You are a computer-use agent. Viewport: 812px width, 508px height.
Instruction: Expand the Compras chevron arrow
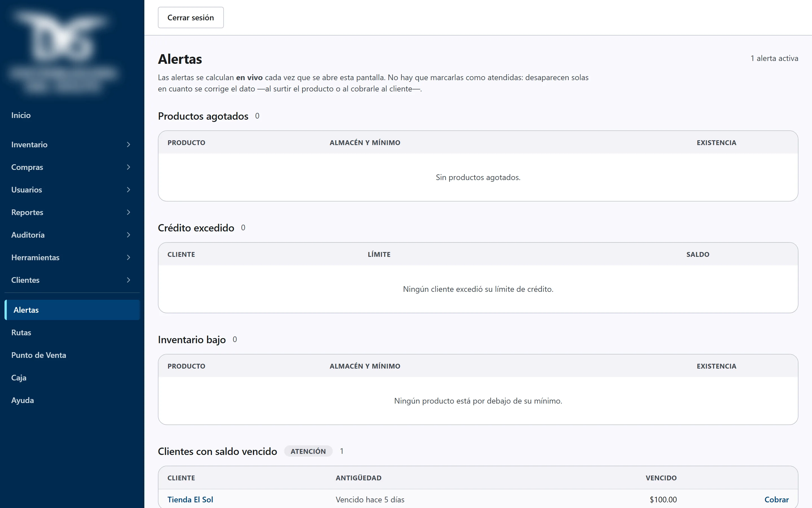[x=129, y=167]
